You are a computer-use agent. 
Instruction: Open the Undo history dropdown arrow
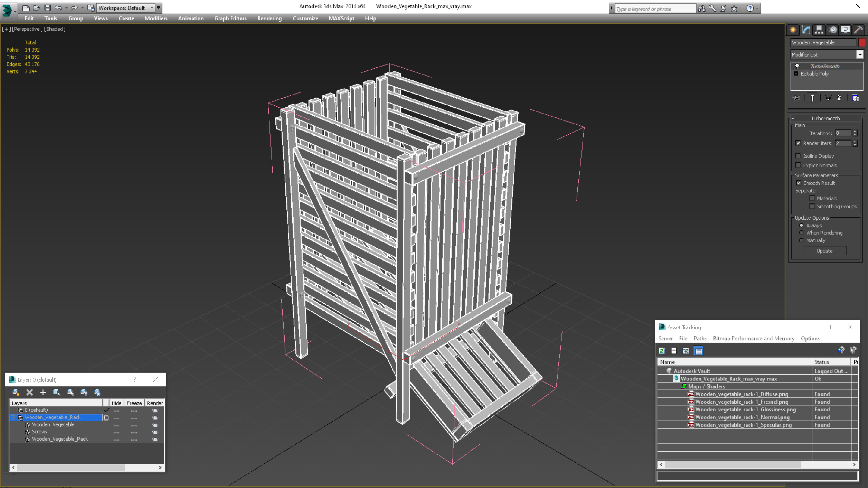pyautogui.click(x=66, y=8)
